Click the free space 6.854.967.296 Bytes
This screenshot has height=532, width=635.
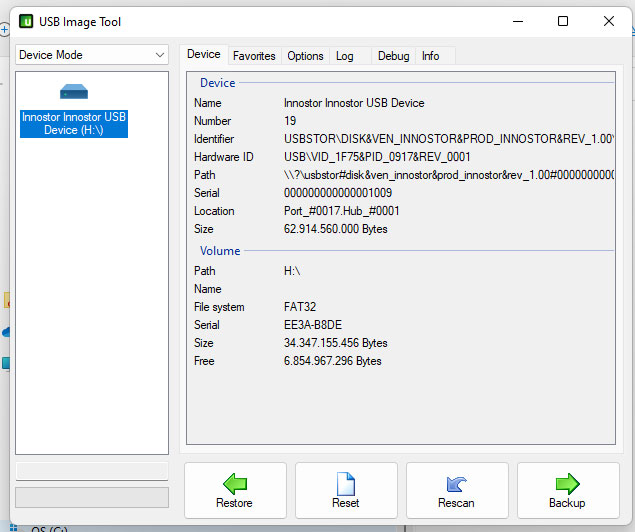[x=332, y=361]
